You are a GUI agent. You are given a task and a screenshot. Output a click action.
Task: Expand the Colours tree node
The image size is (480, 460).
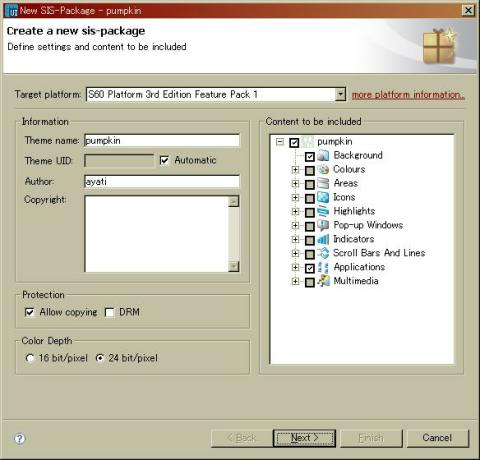pos(295,170)
